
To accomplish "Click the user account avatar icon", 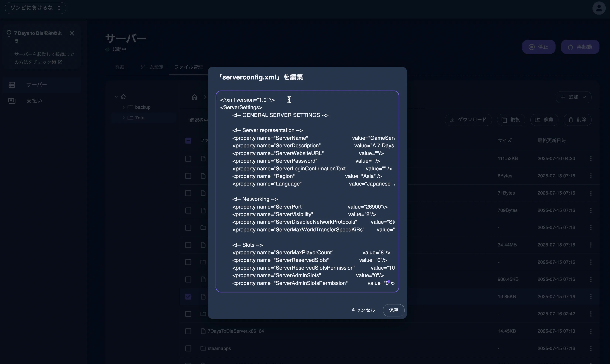I will click(x=599, y=8).
